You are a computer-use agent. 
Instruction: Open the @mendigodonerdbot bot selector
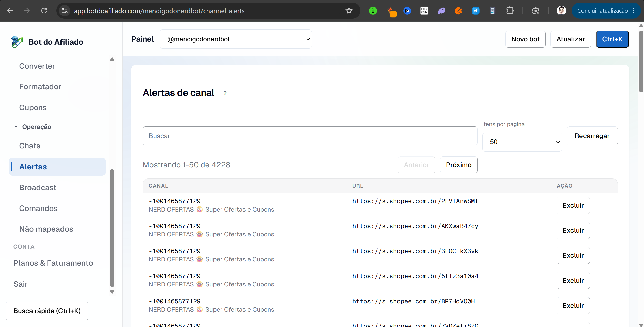[x=235, y=39]
